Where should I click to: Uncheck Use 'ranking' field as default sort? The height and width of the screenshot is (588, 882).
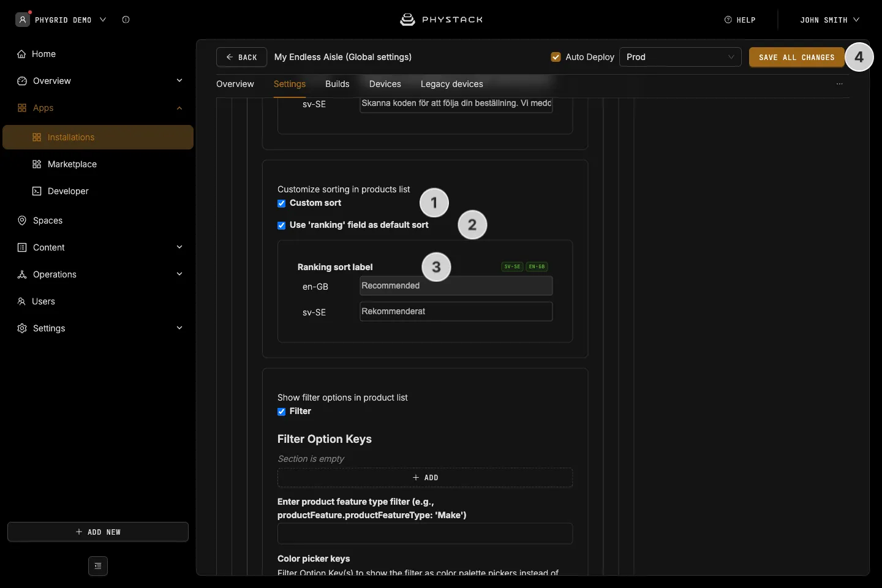282,225
